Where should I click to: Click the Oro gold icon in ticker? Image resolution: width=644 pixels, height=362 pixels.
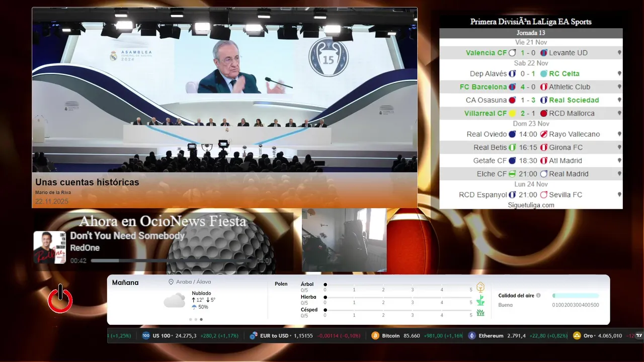coord(577,335)
